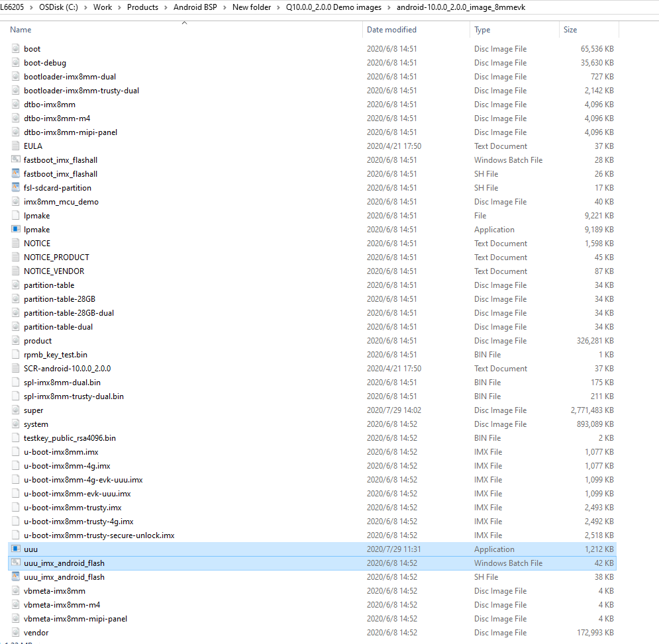This screenshot has height=644, width=659.
Task: Sort files by the Size column
Action: pos(570,29)
